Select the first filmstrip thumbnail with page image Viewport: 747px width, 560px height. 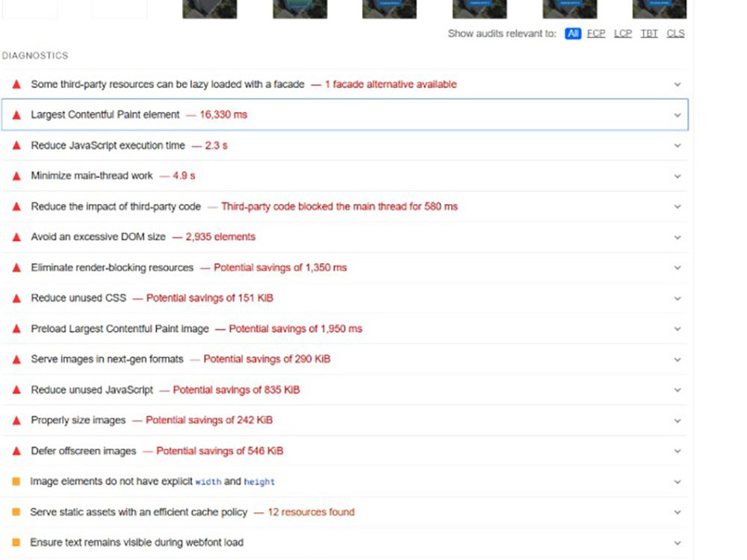click(x=210, y=9)
